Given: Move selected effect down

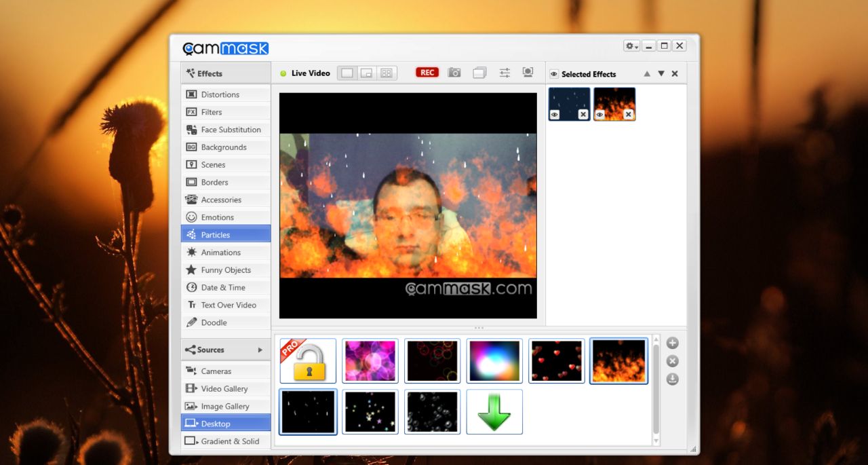Looking at the screenshot, I should click(x=661, y=74).
